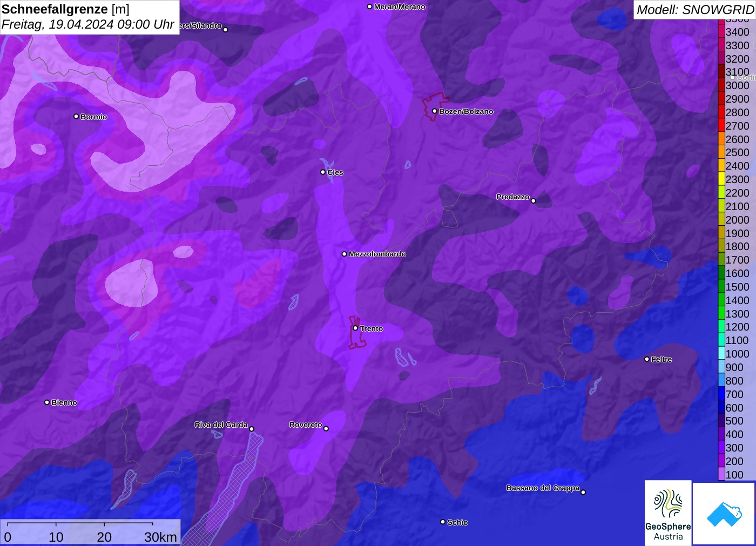This screenshot has height=546, width=756.
Task: Click the Modell: SNOWGRID label
Action: point(695,9)
